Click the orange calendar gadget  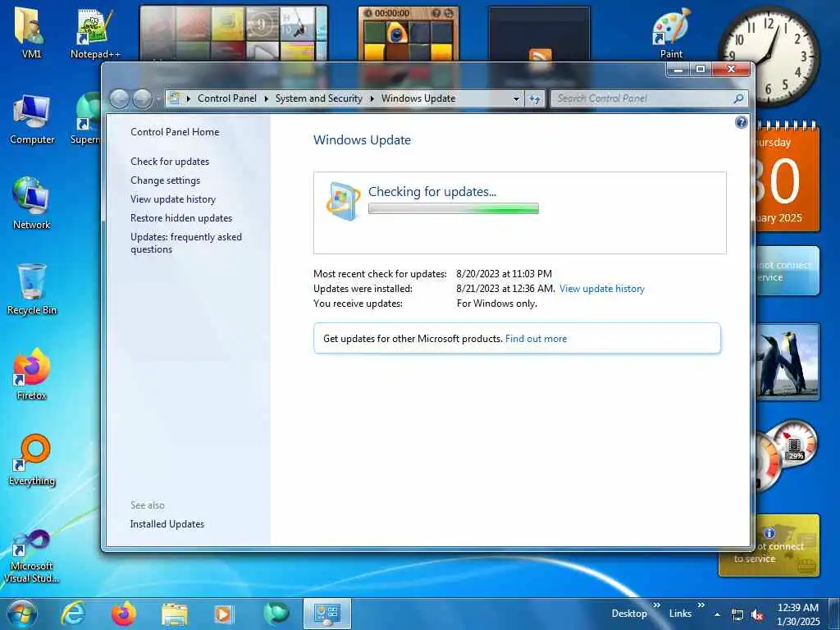tap(787, 177)
